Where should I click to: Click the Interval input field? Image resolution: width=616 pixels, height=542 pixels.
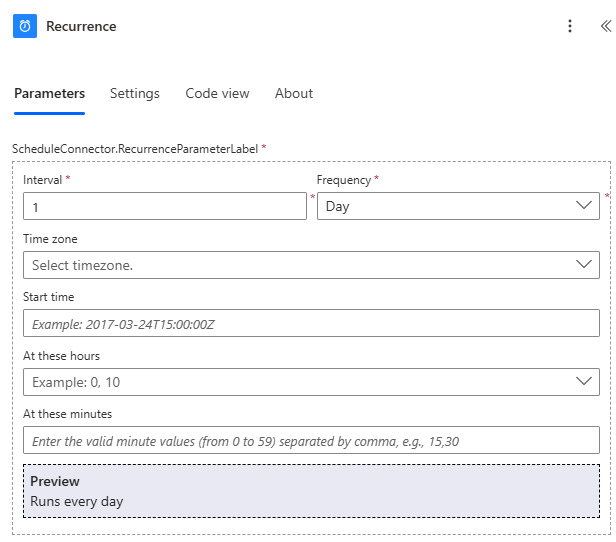pyautogui.click(x=164, y=207)
